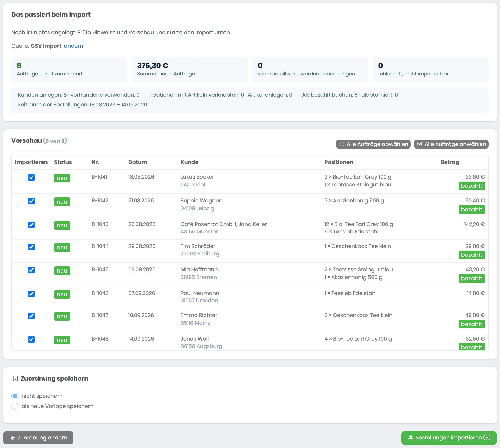Deselect the B-1046 Paul Neumann checkbox
500x448 pixels.
tap(31, 294)
